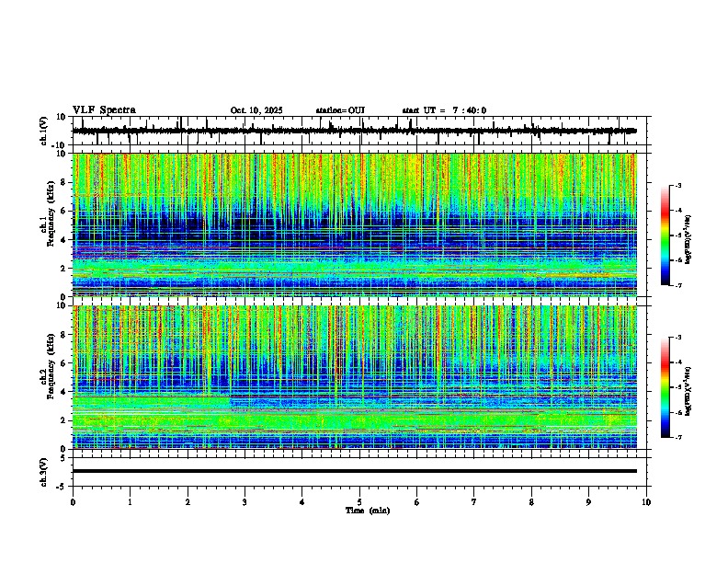This screenshot has width=728, height=563.
Task: Click the "9" tick on the Time axis
Action: 588,502
